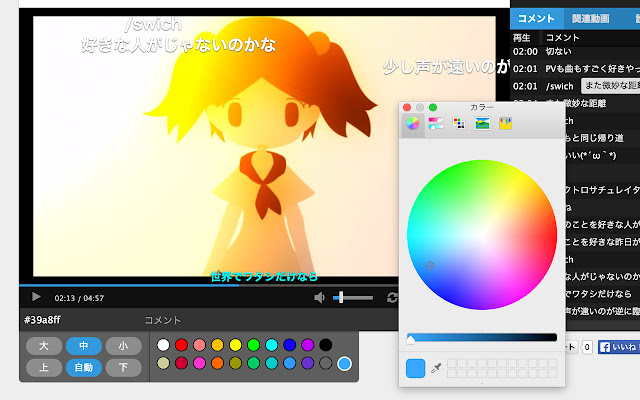This screenshot has height=400, width=640.
Task: Focus the コメント input field
Action: [269, 320]
